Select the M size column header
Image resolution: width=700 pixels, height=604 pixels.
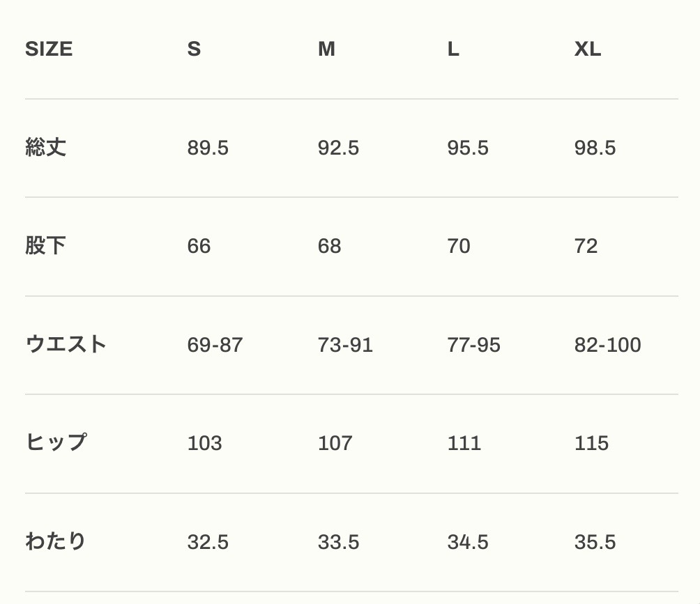coord(326,49)
